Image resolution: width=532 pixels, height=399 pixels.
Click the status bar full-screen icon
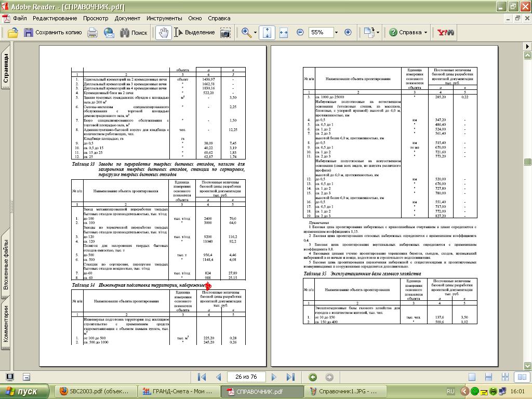pos(10,377)
